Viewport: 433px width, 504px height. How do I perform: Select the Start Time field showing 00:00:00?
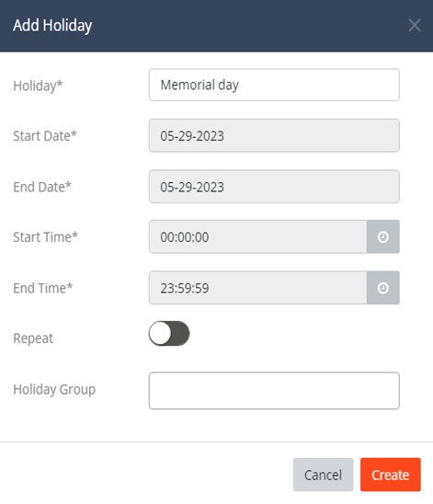(x=258, y=237)
